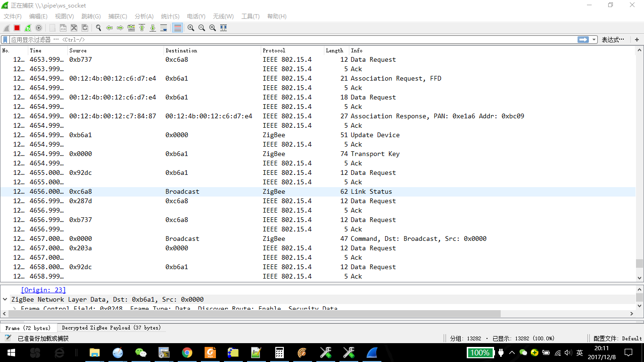This screenshot has width=644, height=362.
Task: Click the reload capture file icon
Action: (85, 28)
